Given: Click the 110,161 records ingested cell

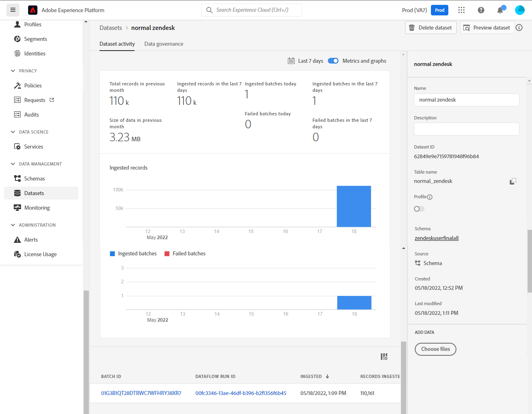Looking at the screenshot, I should [x=367, y=393].
